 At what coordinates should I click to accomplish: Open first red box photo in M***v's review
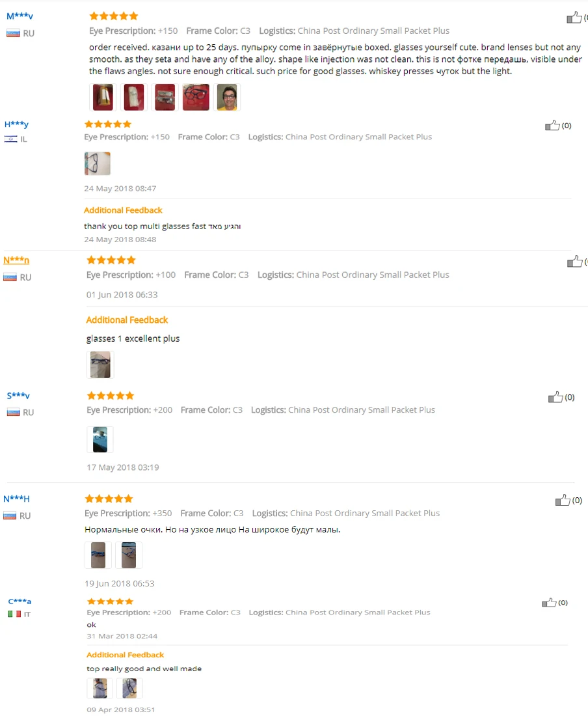[103, 97]
